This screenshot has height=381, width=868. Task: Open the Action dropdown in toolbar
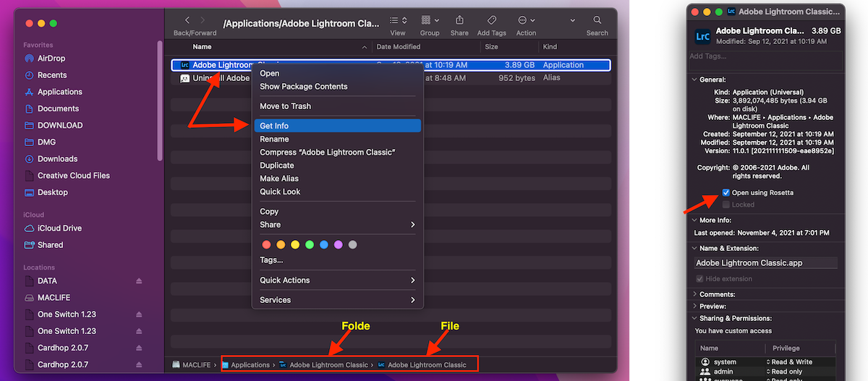[526, 20]
